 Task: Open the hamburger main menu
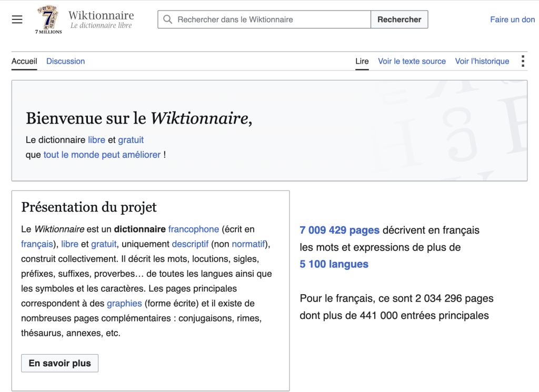click(17, 19)
